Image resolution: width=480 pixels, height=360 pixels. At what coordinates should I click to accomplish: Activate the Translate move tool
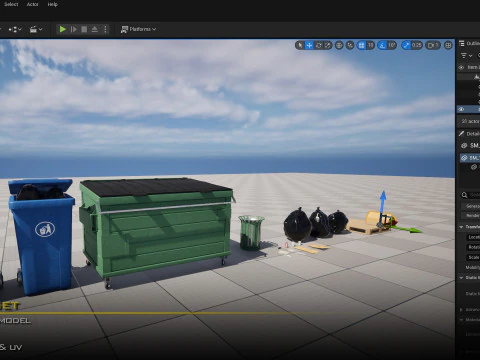[x=309, y=45]
